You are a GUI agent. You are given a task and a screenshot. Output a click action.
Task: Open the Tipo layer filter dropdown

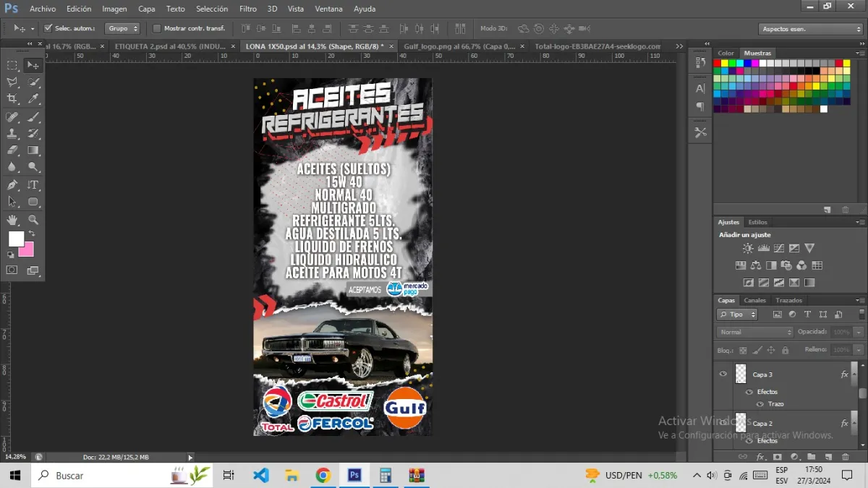tap(737, 314)
